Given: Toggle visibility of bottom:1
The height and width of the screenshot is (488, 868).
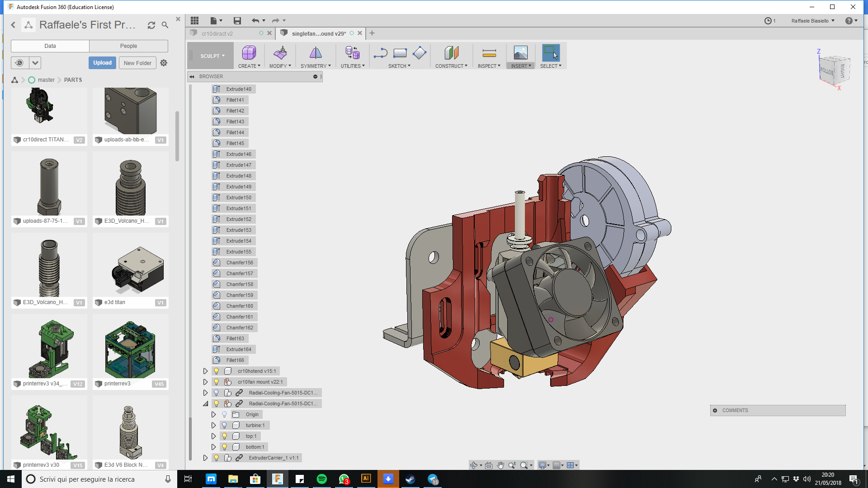Looking at the screenshot, I should 224,447.
